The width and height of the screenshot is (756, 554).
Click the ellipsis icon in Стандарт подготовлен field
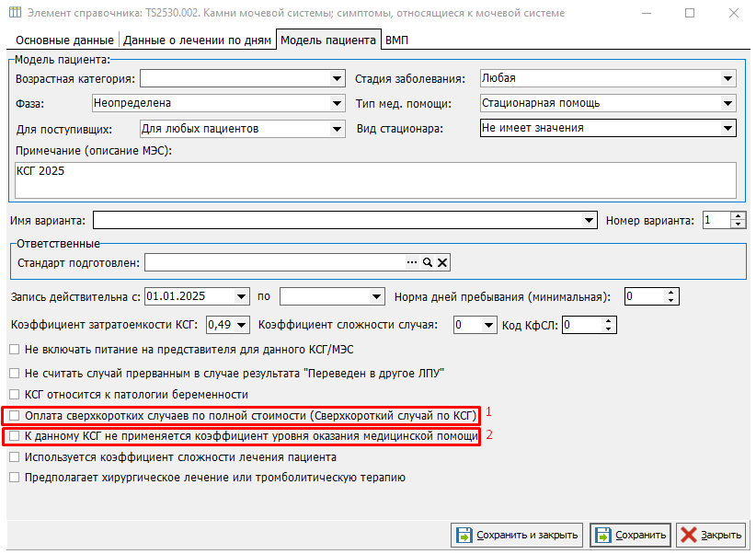412,263
